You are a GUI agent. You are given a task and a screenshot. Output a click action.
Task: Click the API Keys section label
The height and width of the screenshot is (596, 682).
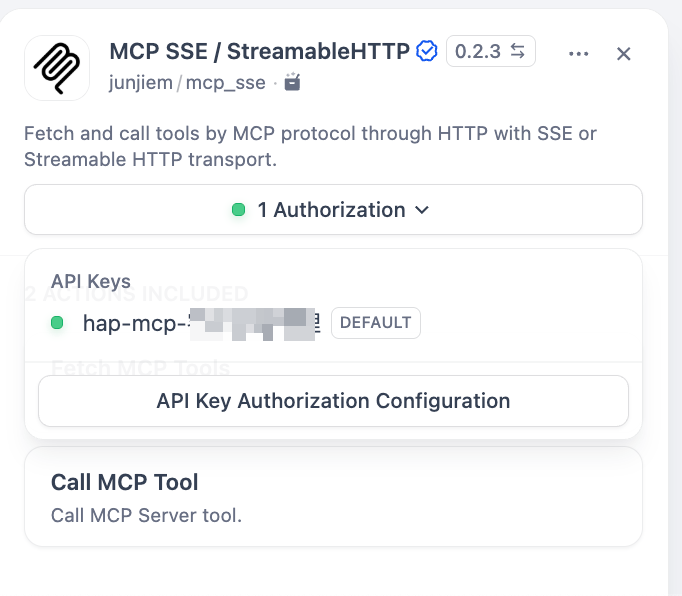coord(91,282)
